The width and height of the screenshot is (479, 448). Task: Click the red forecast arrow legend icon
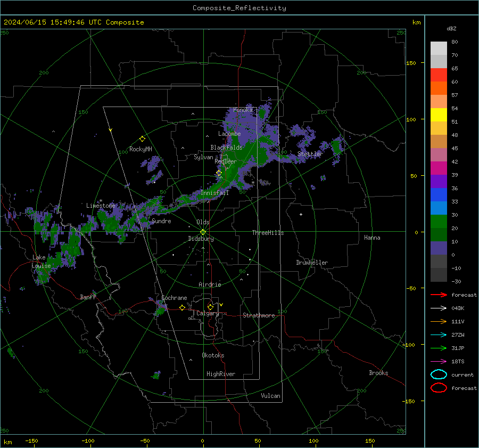click(439, 295)
